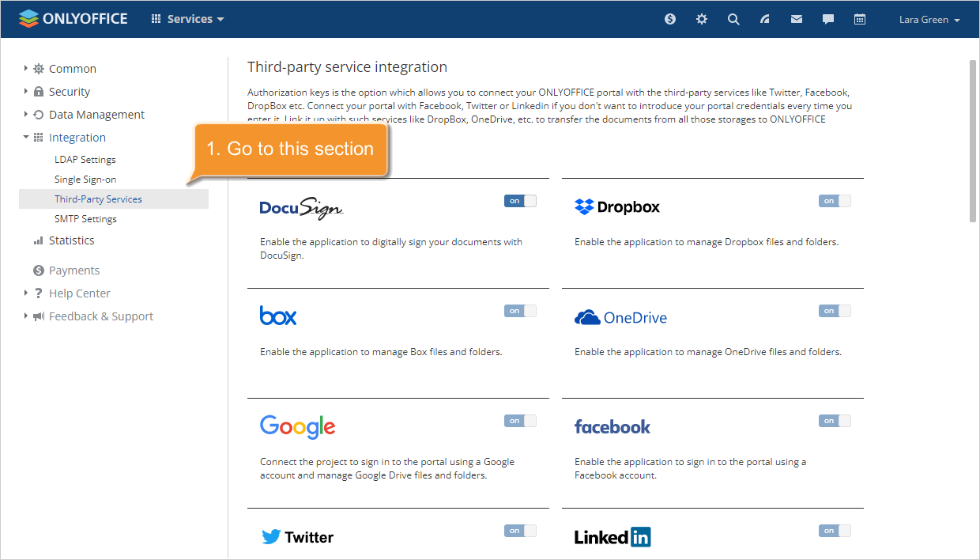The height and width of the screenshot is (560, 980).
Task: Open the Feed speedometer icon
Action: tap(764, 19)
